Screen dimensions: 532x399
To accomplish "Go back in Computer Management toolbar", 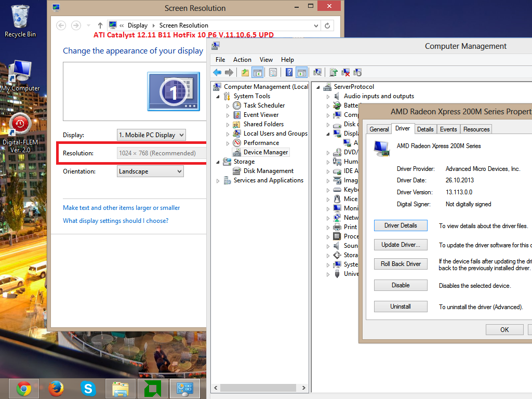I will [217, 72].
